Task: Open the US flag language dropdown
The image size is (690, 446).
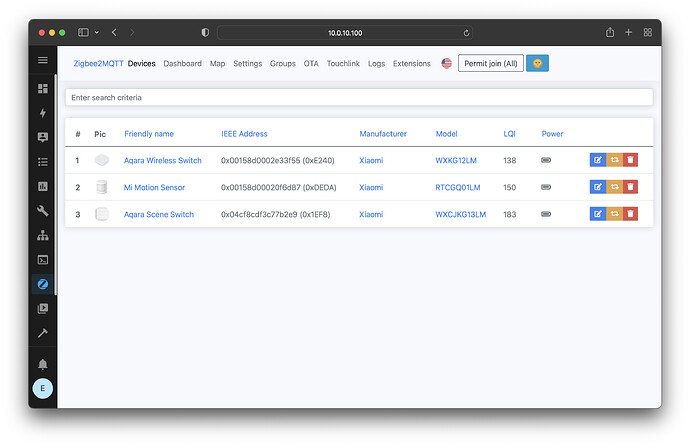Action: [x=446, y=64]
